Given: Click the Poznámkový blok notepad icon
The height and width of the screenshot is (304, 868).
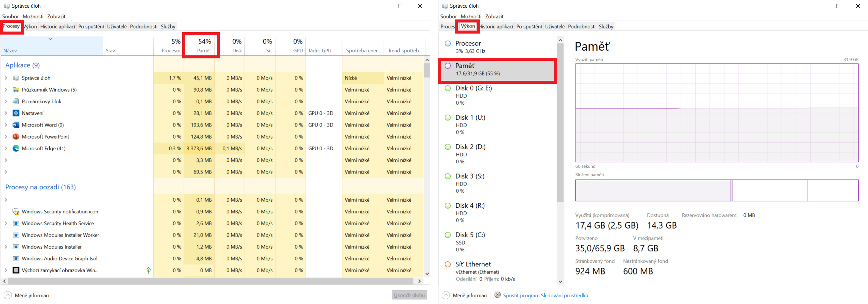Looking at the screenshot, I should coord(16,101).
